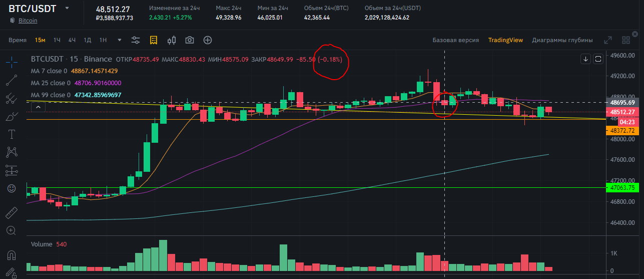
Task: Select the brush drawing tool
Action: (x=11, y=117)
